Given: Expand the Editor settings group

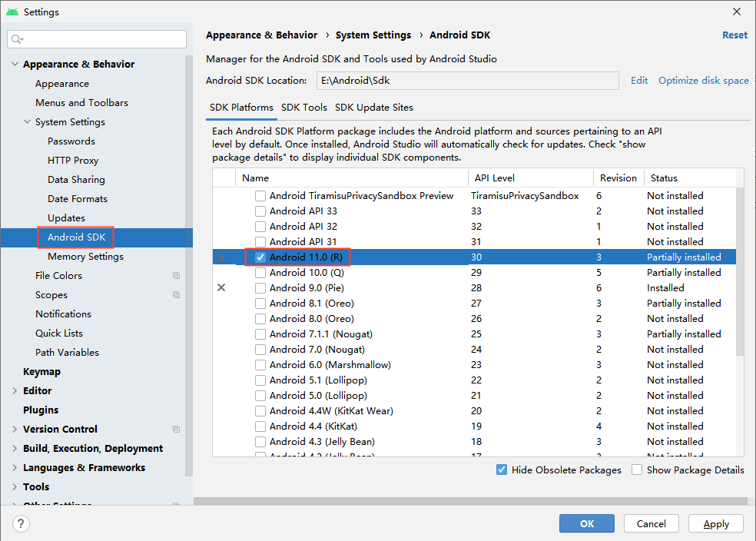Looking at the screenshot, I should click(15, 391).
